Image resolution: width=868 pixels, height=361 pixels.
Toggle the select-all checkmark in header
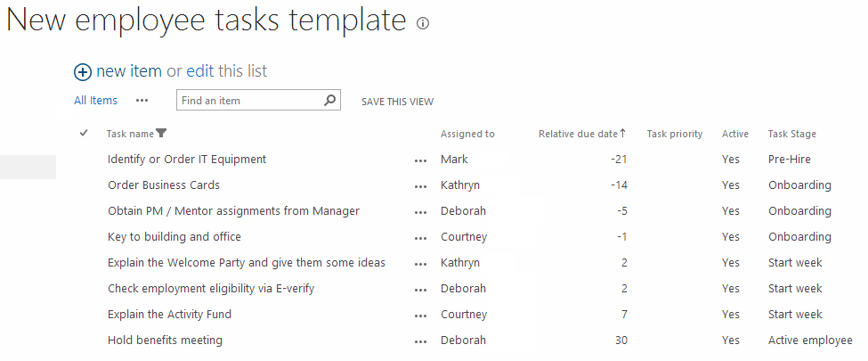point(84,133)
